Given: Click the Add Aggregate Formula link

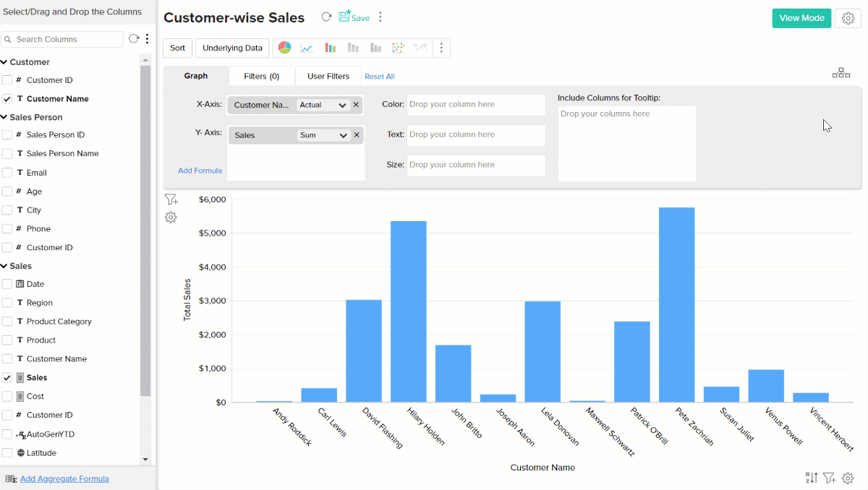Looking at the screenshot, I should click(x=64, y=478).
